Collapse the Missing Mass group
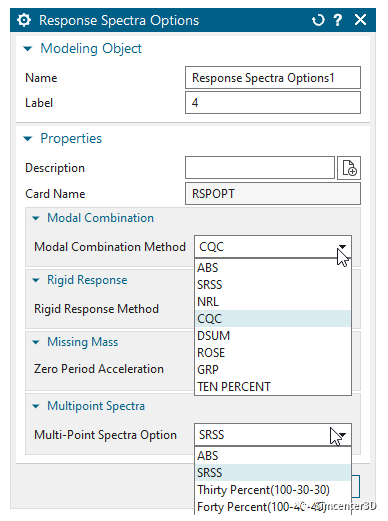Viewport: 388px width, 521px height. click(36, 342)
